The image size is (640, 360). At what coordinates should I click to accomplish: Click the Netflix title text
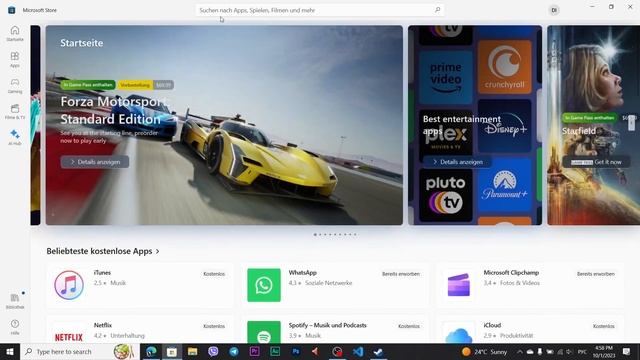click(102, 325)
